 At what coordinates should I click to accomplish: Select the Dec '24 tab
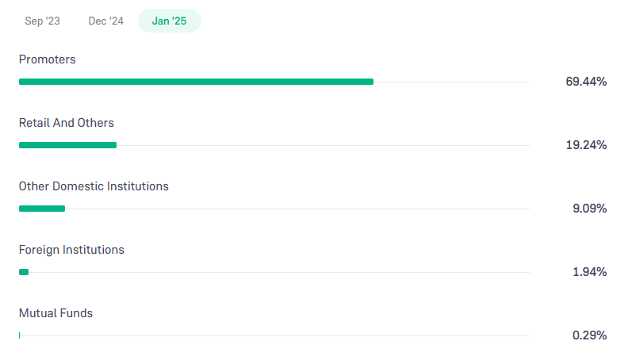(106, 21)
